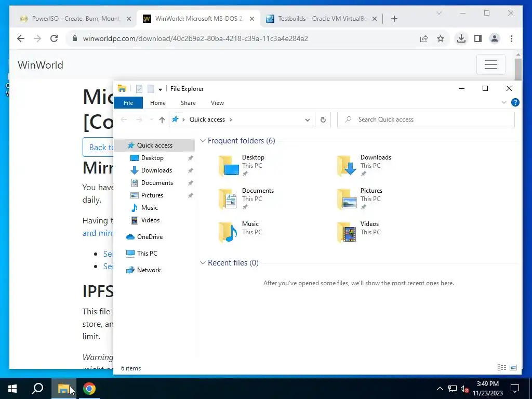The image size is (532, 399).
Task: Collapse the Recent files group
Action: 203,262
